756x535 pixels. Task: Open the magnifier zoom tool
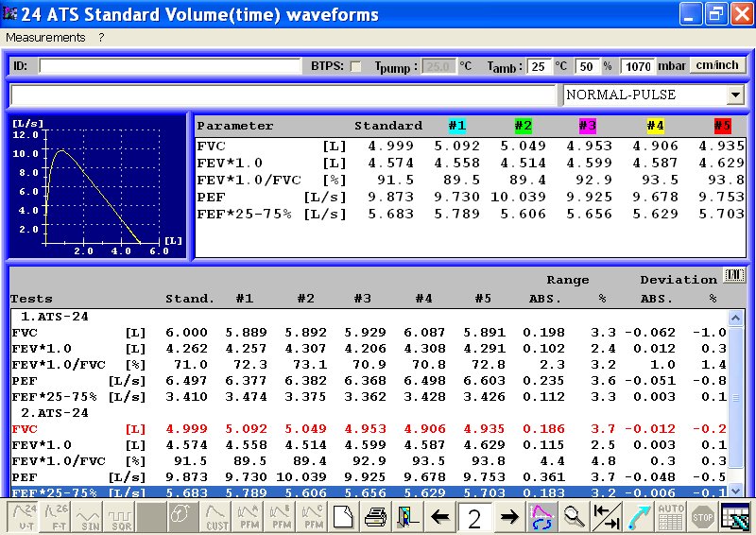tap(574, 517)
